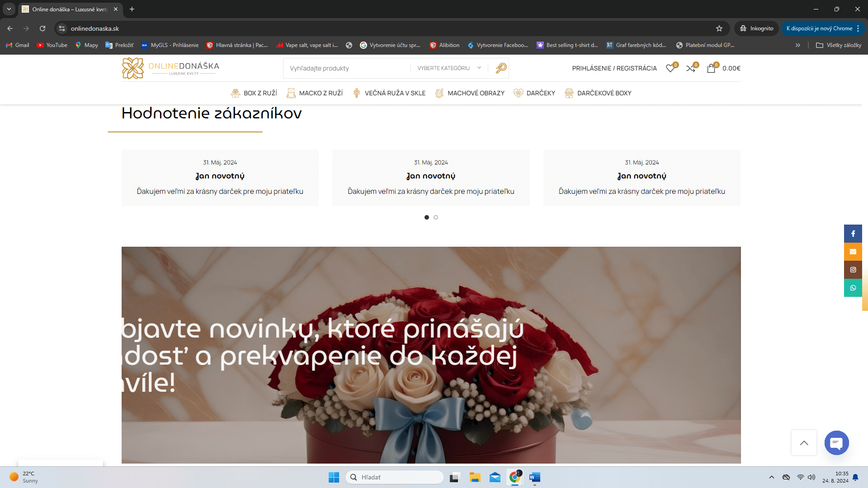Click the clock and date in tray

[835, 477]
